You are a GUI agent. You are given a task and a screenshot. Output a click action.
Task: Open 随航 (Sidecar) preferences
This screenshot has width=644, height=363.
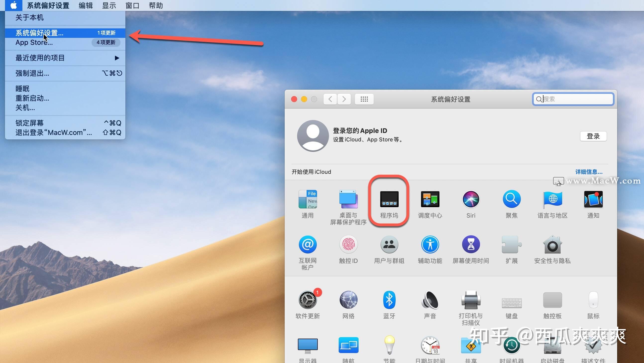click(348, 345)
